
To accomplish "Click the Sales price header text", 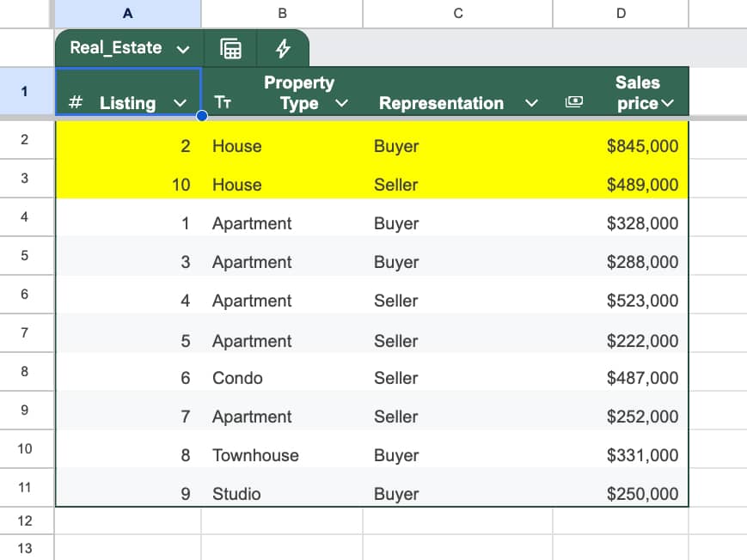I will click(638, 93).
